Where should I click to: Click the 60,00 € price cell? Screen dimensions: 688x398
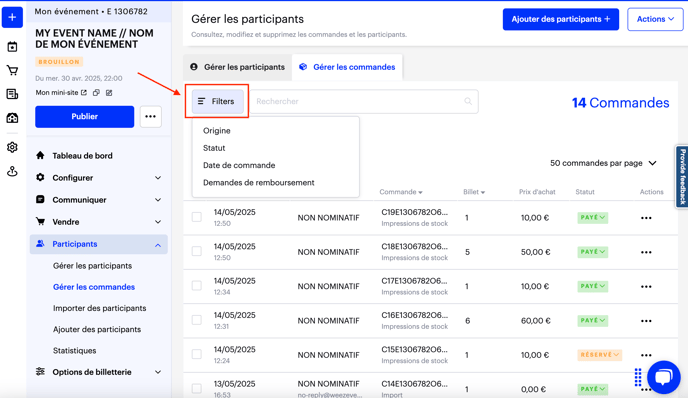pyautogui.click(x=536, y=321)
